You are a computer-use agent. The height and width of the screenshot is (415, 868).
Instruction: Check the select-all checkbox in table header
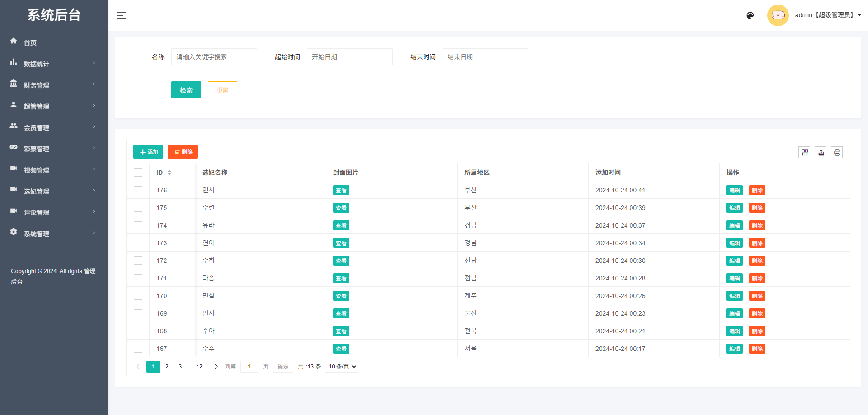138,172
